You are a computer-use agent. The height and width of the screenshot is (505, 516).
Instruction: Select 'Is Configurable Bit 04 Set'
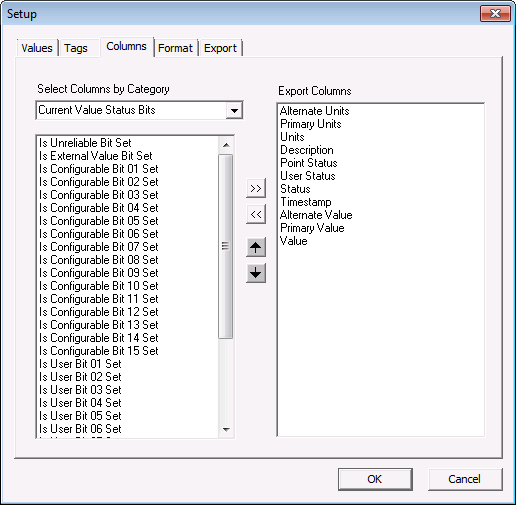98,208
